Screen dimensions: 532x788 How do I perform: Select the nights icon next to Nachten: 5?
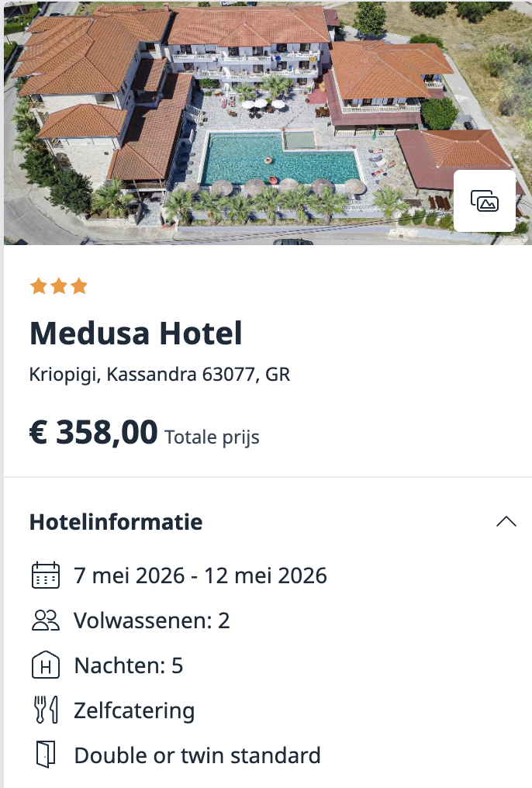[45, 665]
